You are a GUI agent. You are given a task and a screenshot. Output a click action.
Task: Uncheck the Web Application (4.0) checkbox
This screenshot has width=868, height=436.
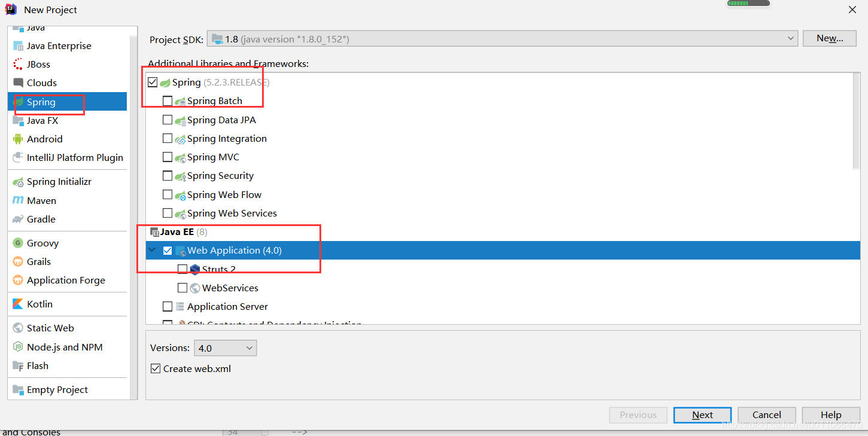click(x=167, y=251)
